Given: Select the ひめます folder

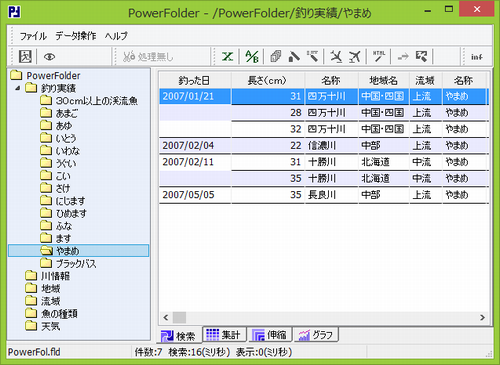Looking at the screenshot, I should pyautogui.click(x=63, y=213).
